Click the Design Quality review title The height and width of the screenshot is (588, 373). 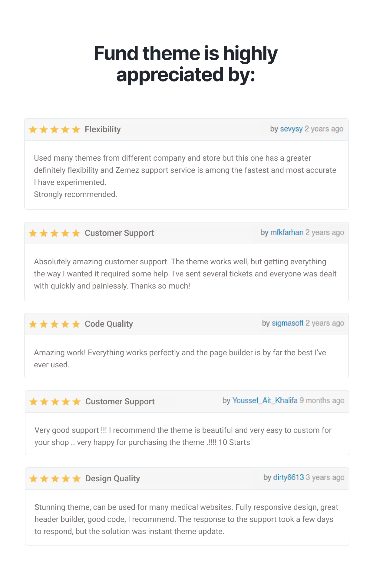tap(113, 479)
